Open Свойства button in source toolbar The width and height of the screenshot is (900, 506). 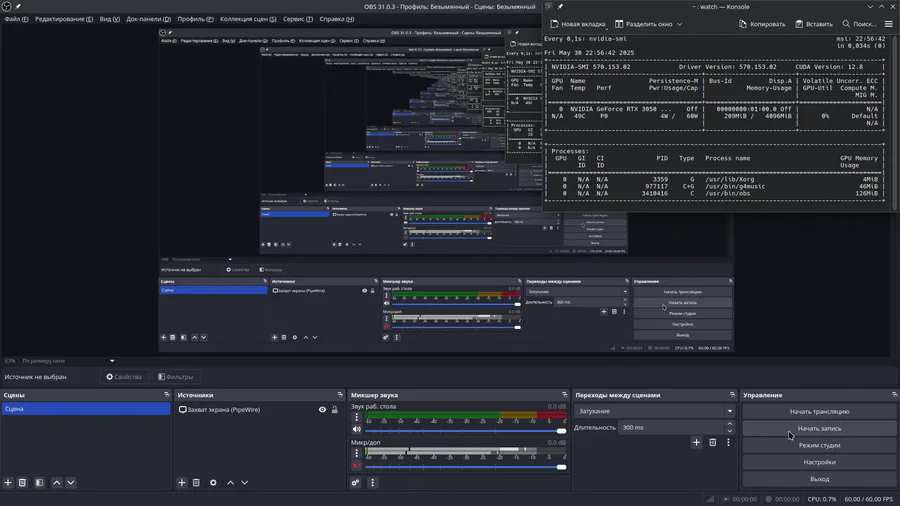124,377
